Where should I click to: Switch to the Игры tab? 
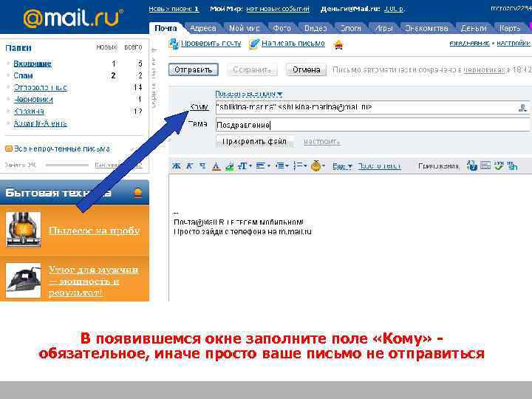tap(383, 29)
